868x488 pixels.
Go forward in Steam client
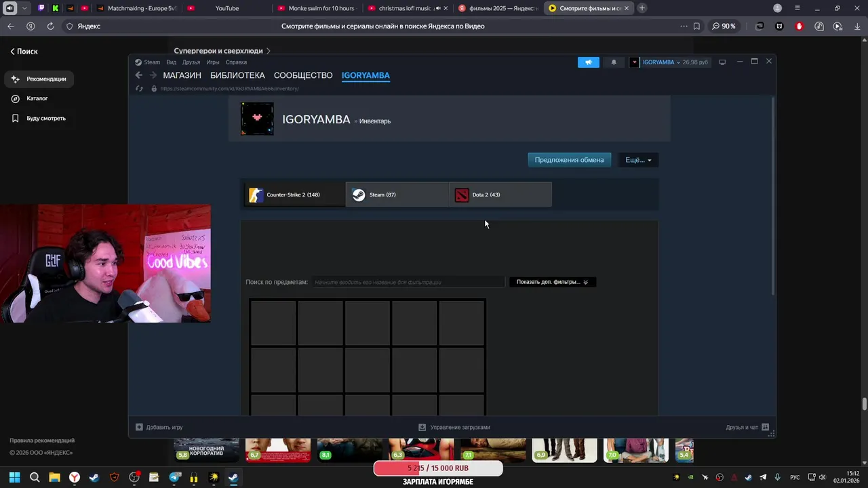coord(153,75)
